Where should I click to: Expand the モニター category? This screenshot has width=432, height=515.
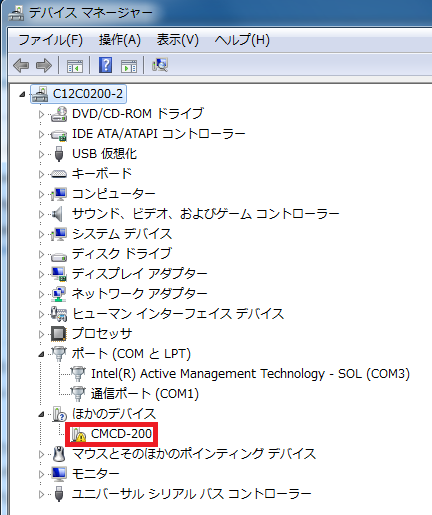click(41, 474)
